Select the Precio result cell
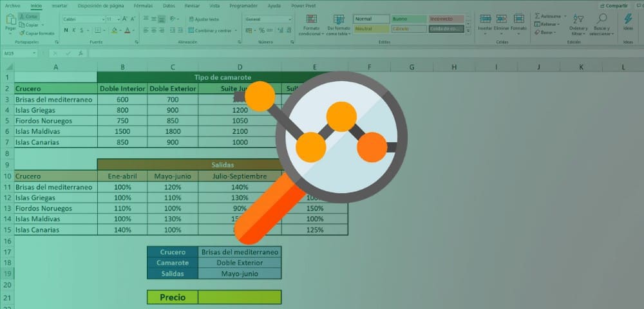 (240, 297)
